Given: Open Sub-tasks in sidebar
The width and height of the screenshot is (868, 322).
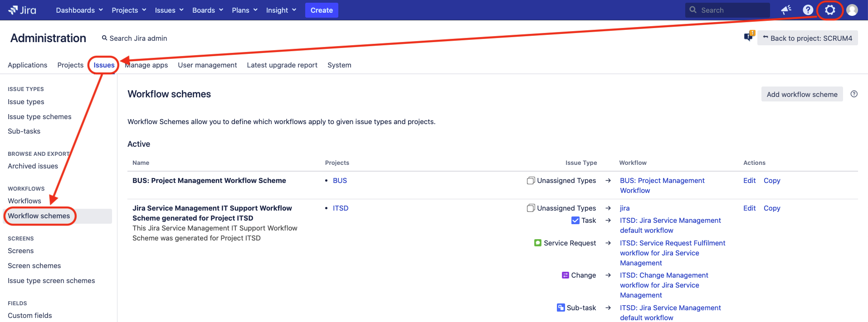Looking at the screenshot, I should (x=24, y=131).
